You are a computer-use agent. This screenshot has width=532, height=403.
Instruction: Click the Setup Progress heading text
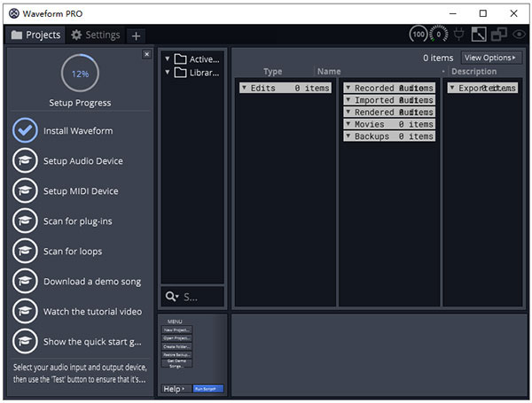pyautogui.click(x=80, y=103)
